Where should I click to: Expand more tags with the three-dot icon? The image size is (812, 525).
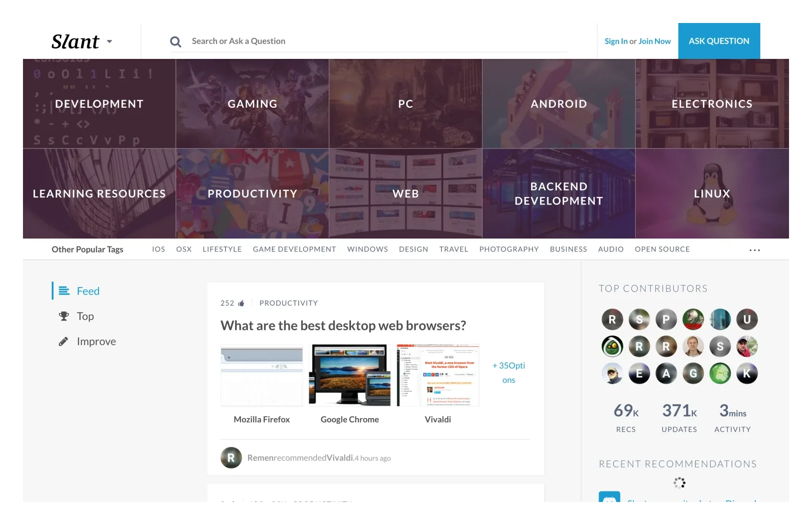tap(755, 250)
